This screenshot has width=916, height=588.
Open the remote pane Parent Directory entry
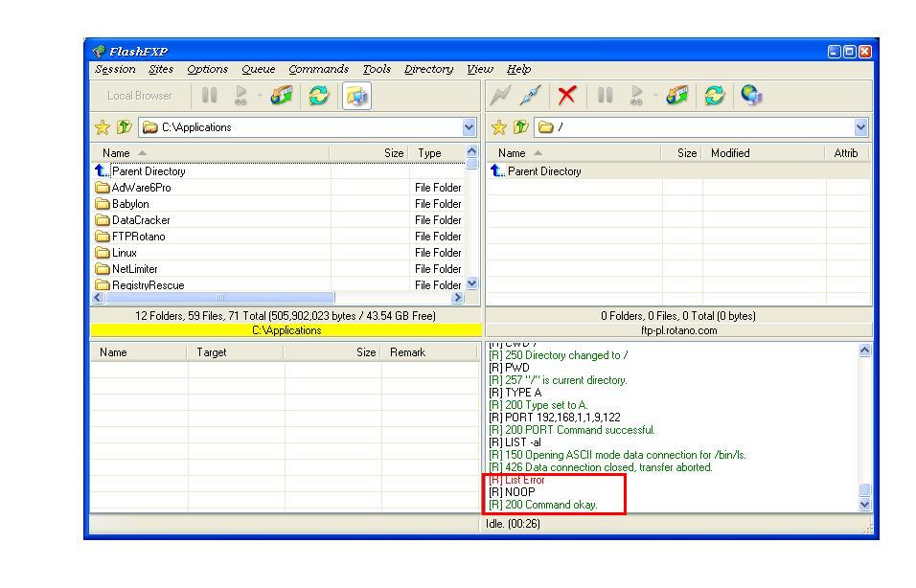point(543,171)
